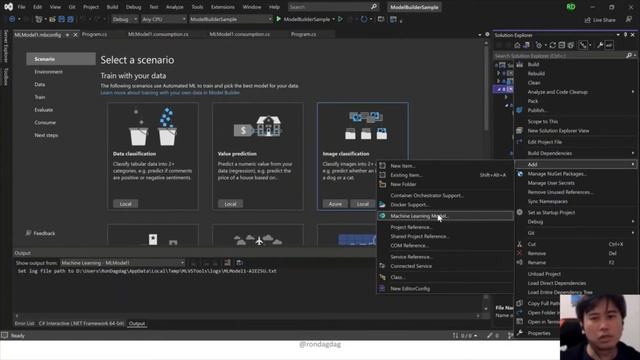This screenshot has height=360, width=640.
Task: Click the scenario page vertical scrollbar
Action: [x=486, y=88]
